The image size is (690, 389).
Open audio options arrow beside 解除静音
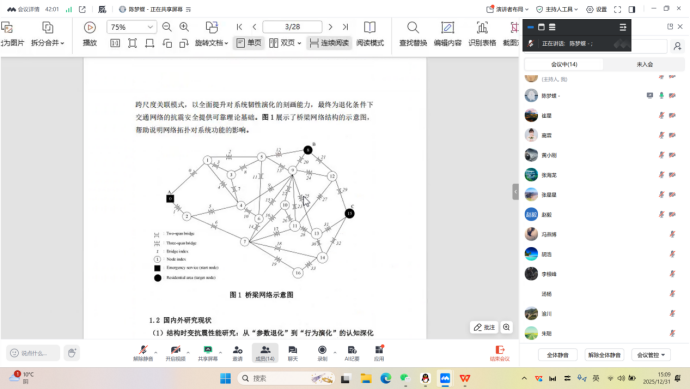tap(156, 352)
